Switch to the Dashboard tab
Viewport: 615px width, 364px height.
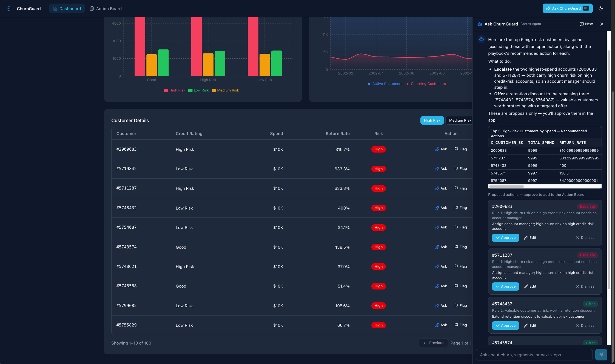(67, 8)
